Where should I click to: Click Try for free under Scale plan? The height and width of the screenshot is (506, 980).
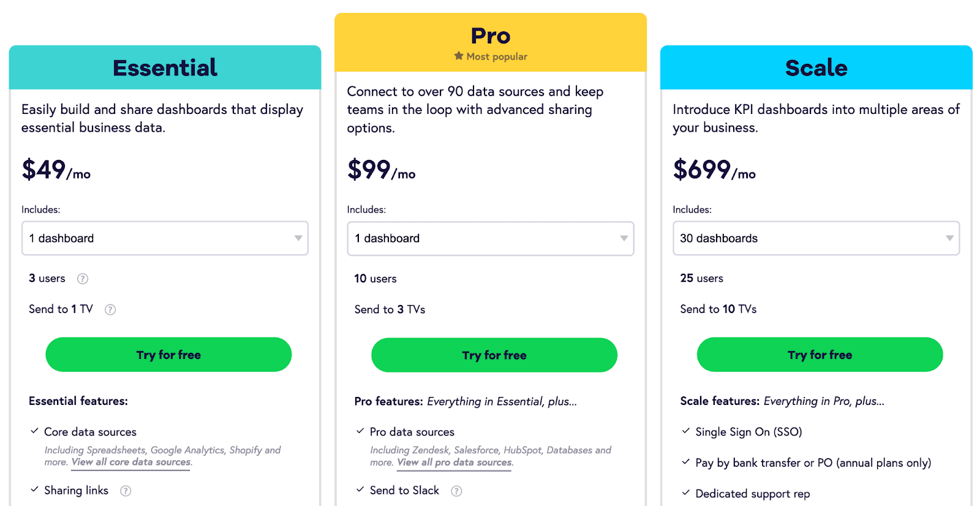click(x=820, y=355)
